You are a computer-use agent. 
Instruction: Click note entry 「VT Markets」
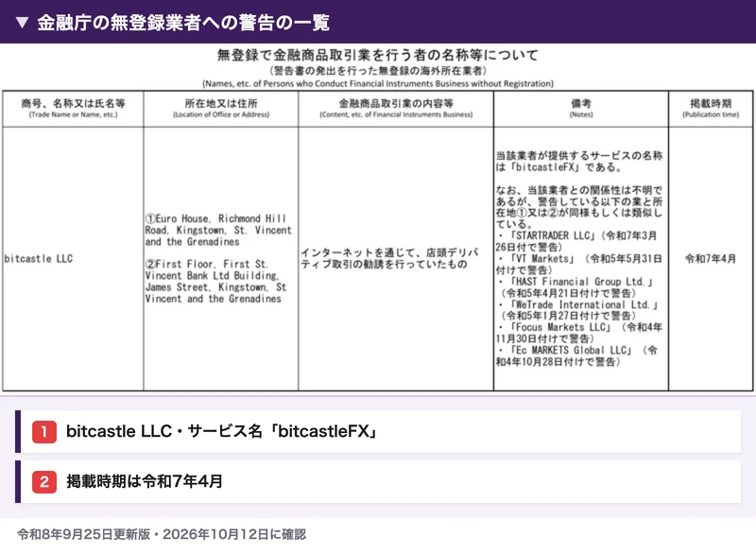point(578,264)
